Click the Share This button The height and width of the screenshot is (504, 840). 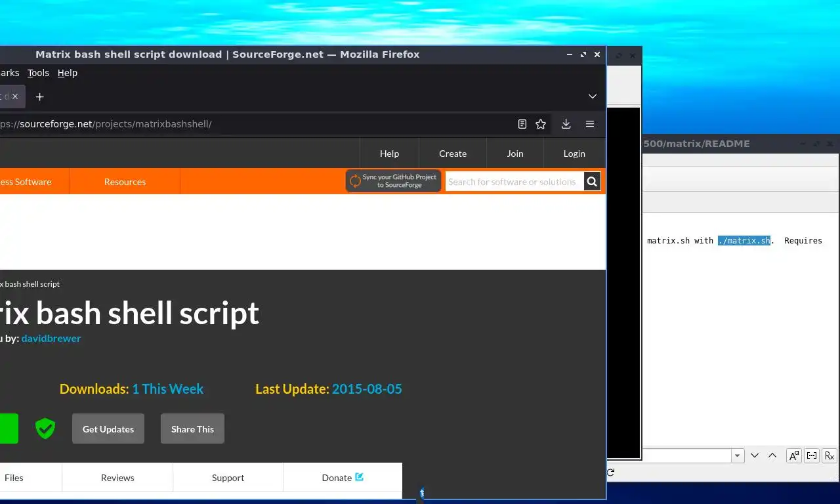pyautogui.click(x=192, y=429)
